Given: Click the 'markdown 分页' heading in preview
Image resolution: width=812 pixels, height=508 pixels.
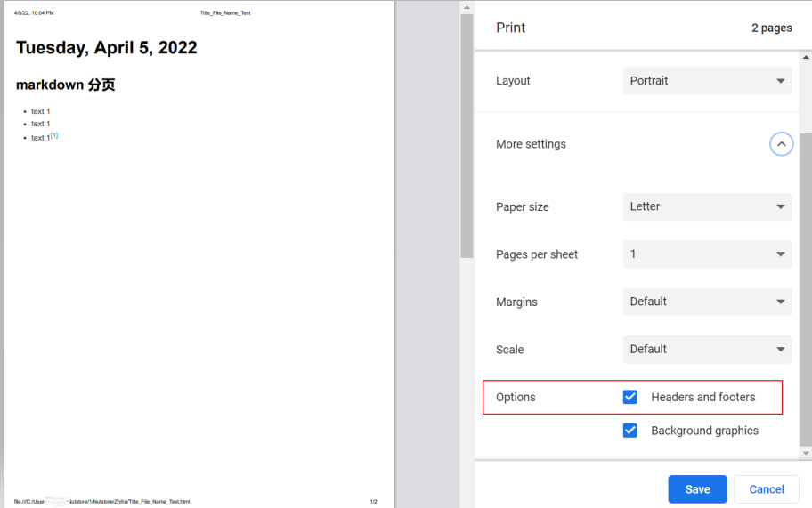Looking at the screenshot, I should pos(65,85).
